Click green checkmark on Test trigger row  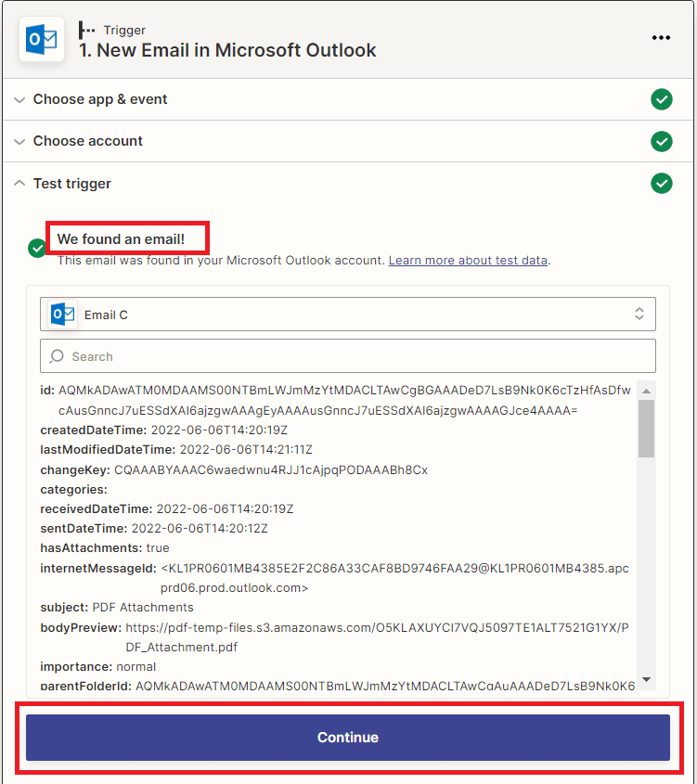[661, 184]
